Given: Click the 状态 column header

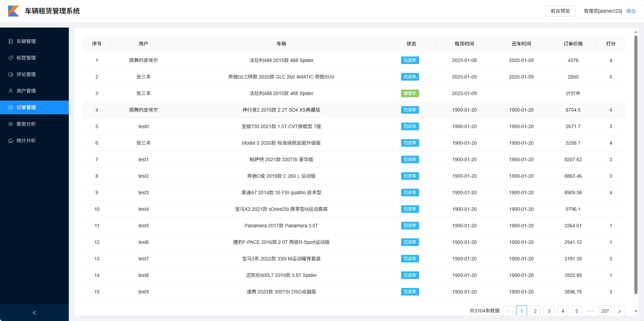Looking at the screenshot, I should pyautogui.click(x=411, y=44).
